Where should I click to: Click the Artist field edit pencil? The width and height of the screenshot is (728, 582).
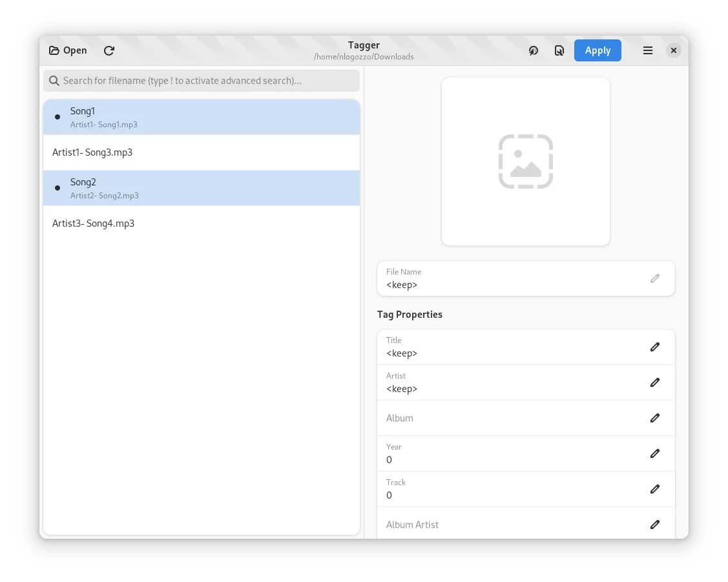[654, 382]
